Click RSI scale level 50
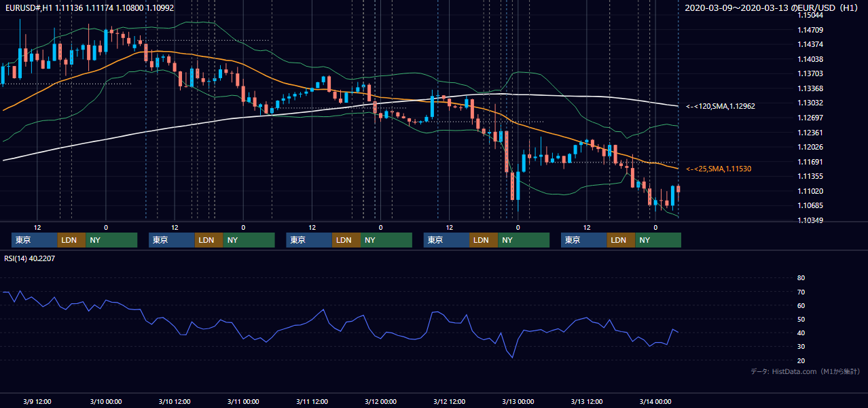Screen dimensions: 868x408 tap(801, 319)
